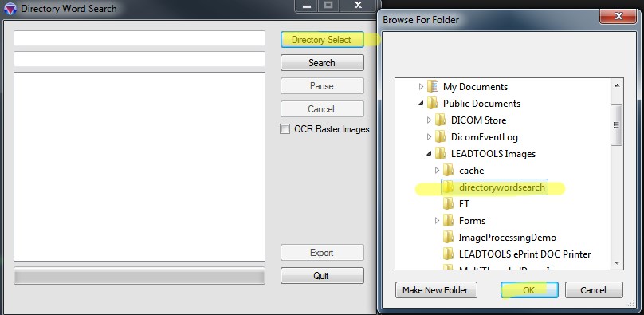The height and width of the screenshot is (315, 644).
Task: Confirm folder with the OK button
Action: point(529,290)
